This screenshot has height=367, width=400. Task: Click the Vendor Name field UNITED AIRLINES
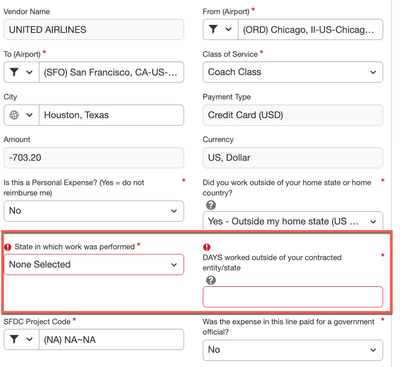point(94,29)
